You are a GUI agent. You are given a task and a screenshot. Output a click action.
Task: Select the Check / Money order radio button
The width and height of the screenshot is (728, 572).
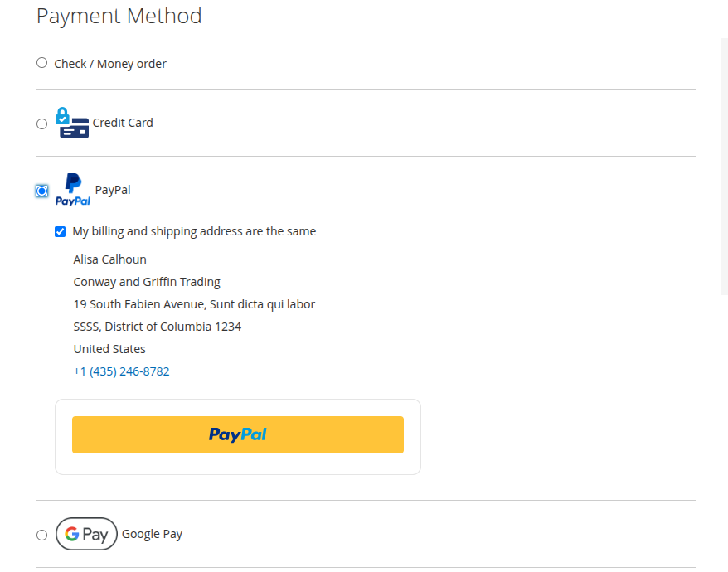tap(42, 63)
